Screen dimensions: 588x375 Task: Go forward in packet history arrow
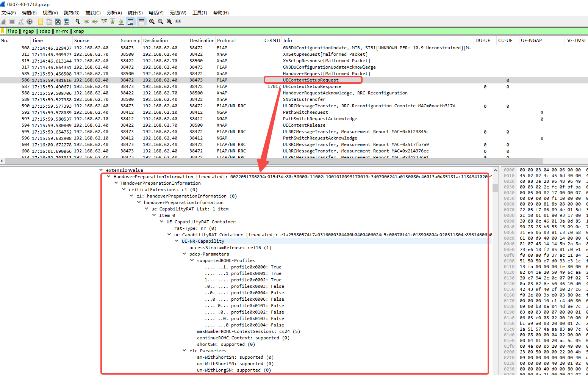point(95,22)
